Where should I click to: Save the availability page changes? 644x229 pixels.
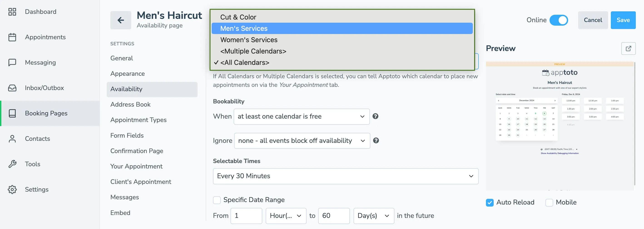[623, 20]
